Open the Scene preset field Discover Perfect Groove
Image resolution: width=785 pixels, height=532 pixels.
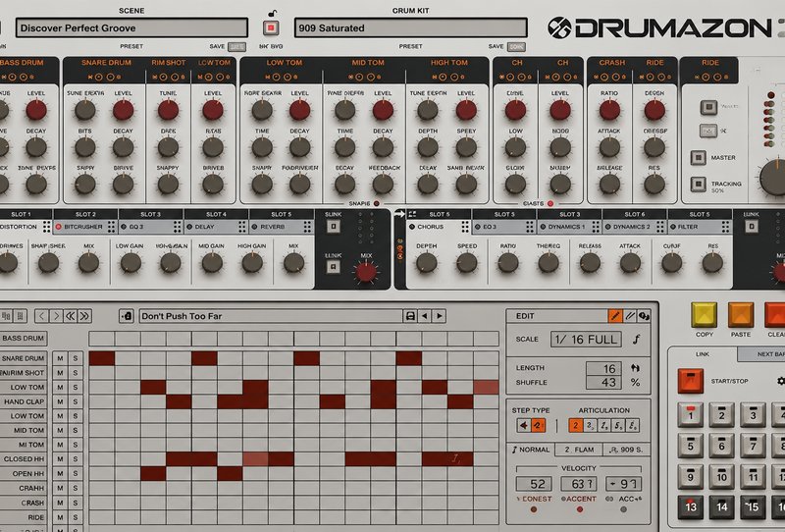(131, 28)
